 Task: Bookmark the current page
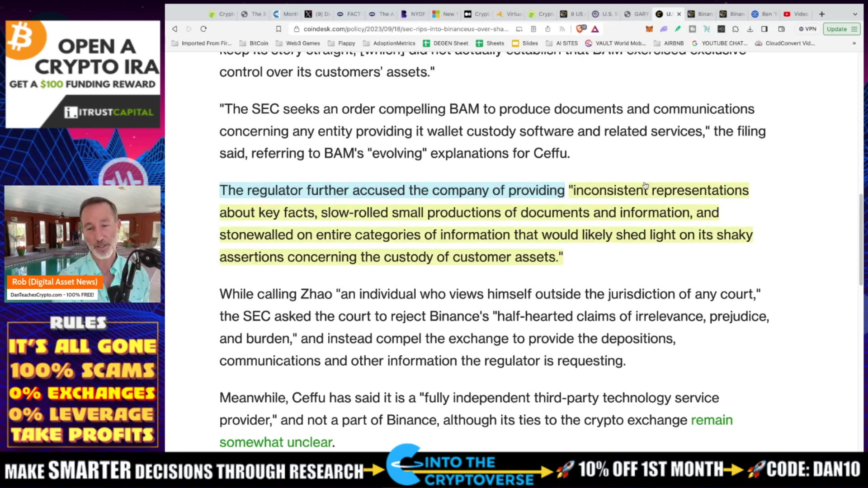(x=278, y=29)
